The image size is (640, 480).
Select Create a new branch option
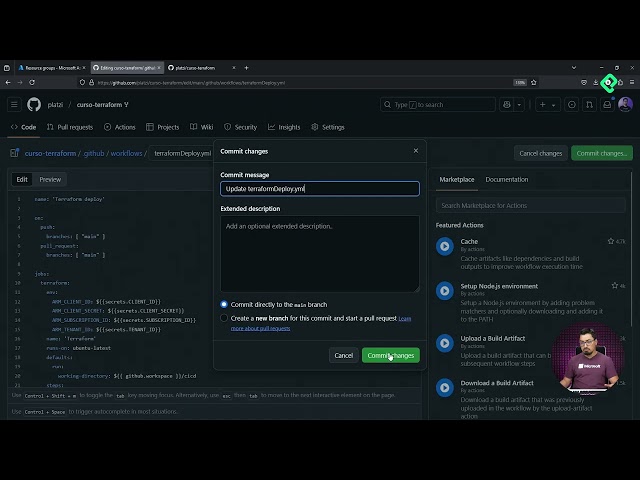224,318
